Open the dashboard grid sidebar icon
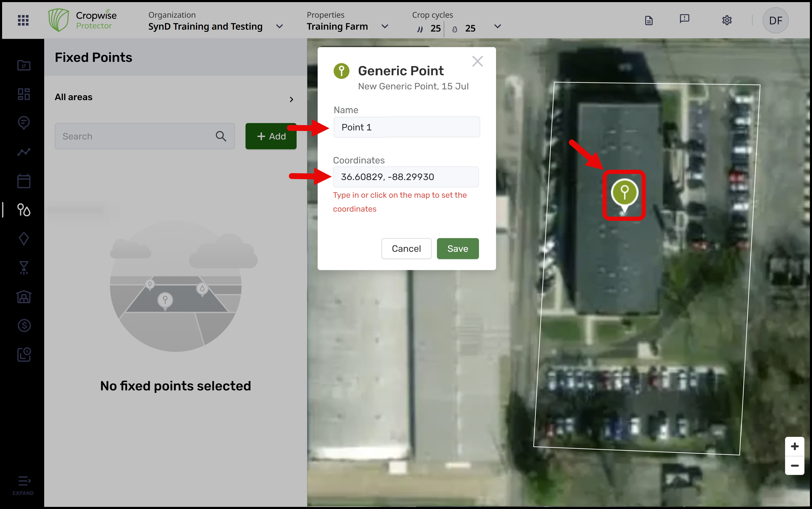 point(24,94)
